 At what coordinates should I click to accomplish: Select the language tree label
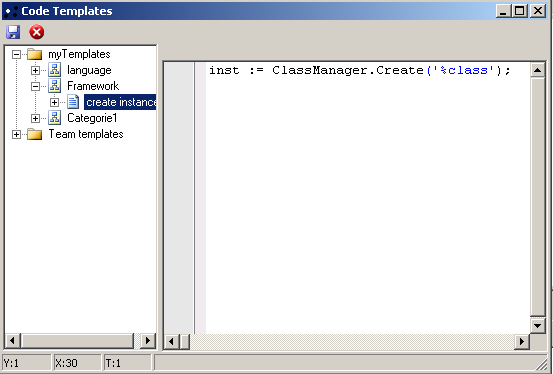coord(89,70)
